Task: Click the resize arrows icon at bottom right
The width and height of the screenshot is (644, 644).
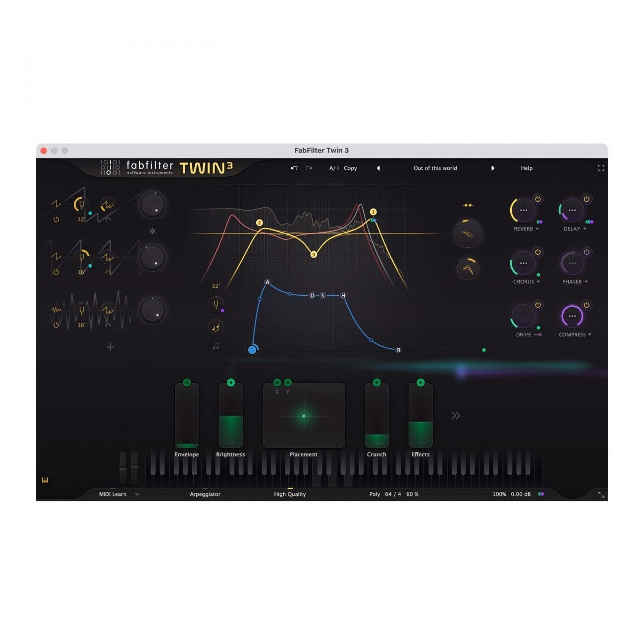Action: [x=601, y=494]
